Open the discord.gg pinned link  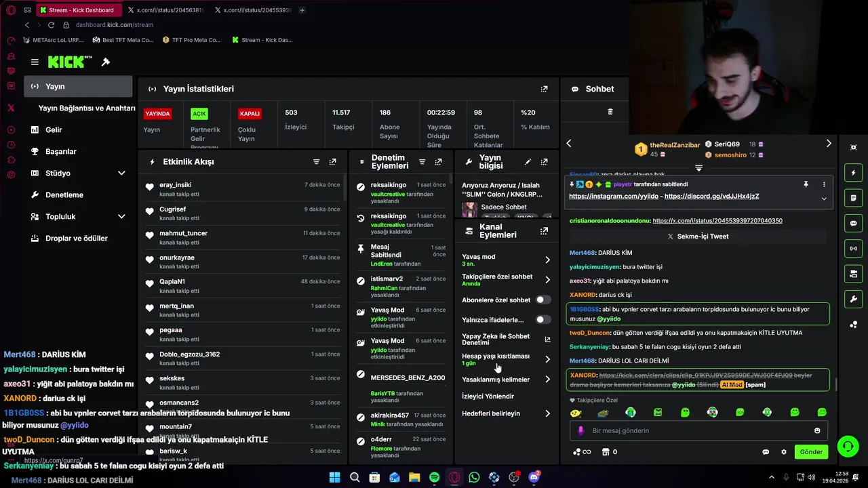click(x=712, y=196)
